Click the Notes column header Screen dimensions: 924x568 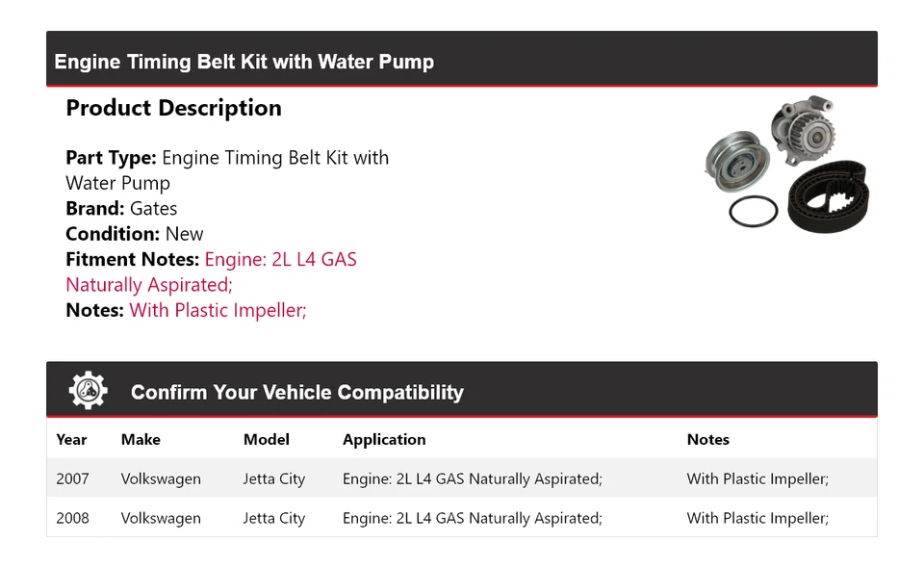point(708,440)
